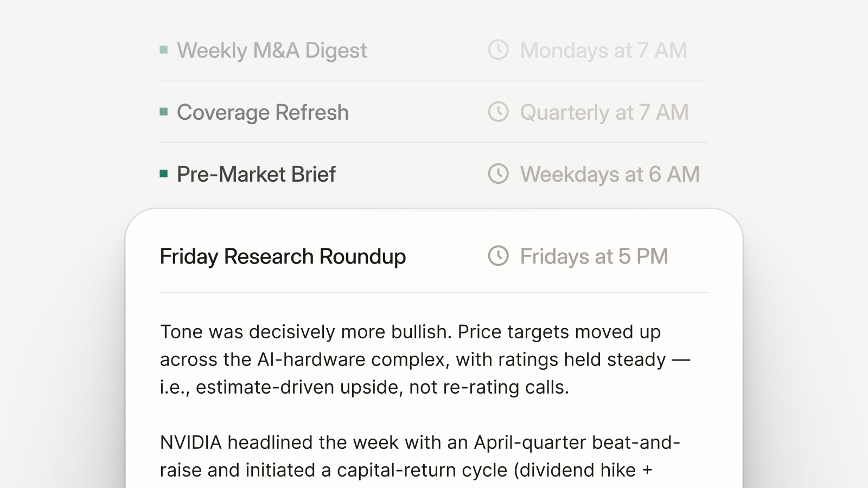Click the NVIDIA headlined the week paragraph
The image size is (868, 488).
[x=420, y=456]
